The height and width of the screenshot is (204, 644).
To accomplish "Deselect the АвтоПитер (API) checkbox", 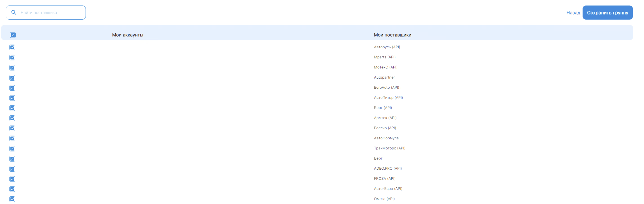I will click(x=12, y=98).
